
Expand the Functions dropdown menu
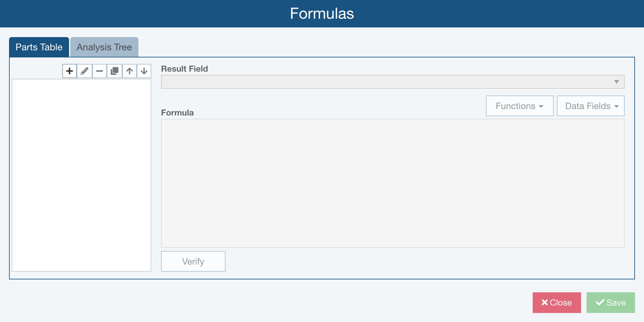click(519, 106)
